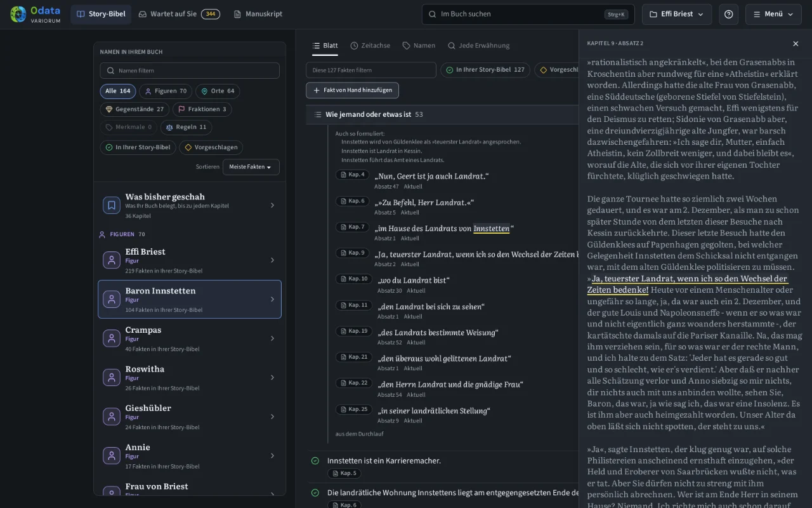Click the Odata Variorum logo

point(36,14)
